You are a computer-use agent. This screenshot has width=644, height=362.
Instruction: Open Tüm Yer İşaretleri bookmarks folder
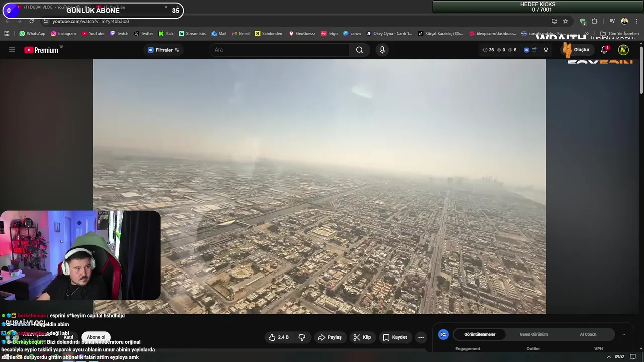point(619,34)
